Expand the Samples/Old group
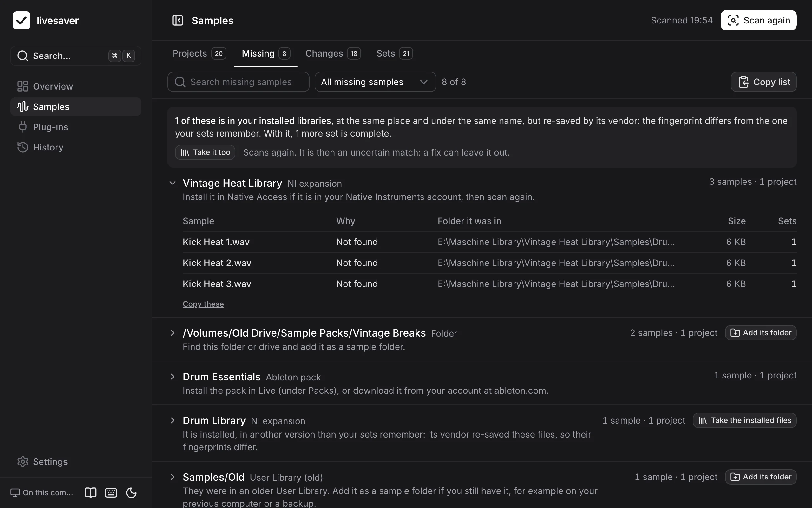 click(x=173, y=477)
